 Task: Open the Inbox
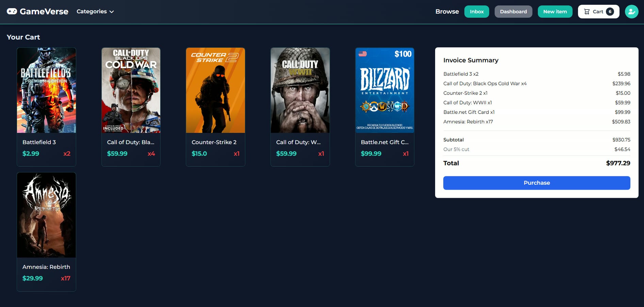coord(477,12)
